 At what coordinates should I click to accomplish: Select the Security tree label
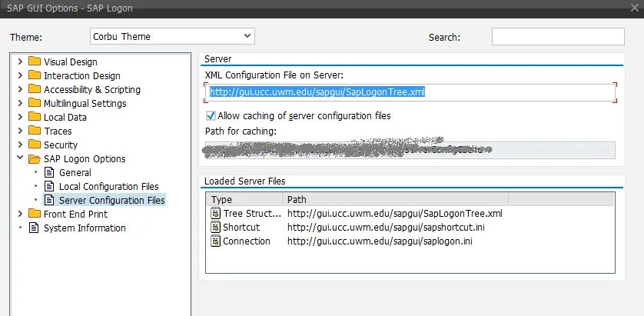pos(61,145)
